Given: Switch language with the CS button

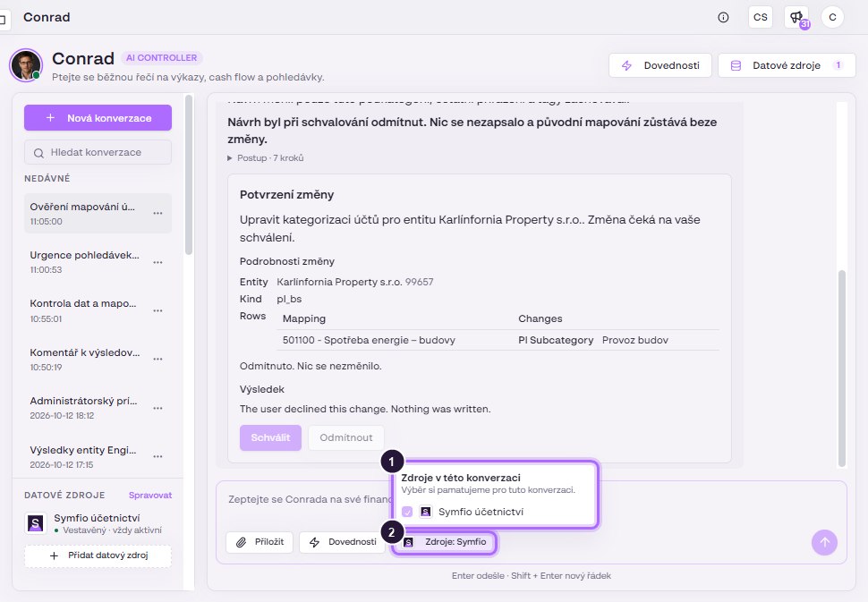Looking at the screenshot, I should point(760,17).
